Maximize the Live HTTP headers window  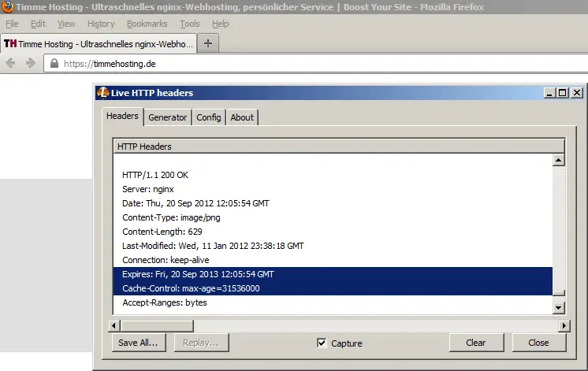[563, 93]
